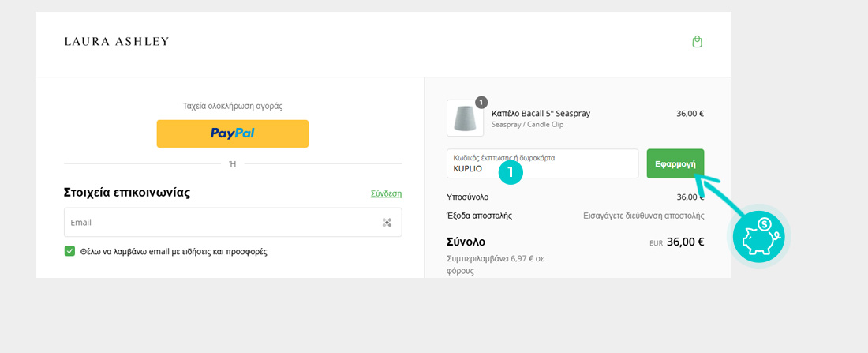Open the Bacall lampshade product thumbnail
868x353 pixels.
tap(465, 118)
